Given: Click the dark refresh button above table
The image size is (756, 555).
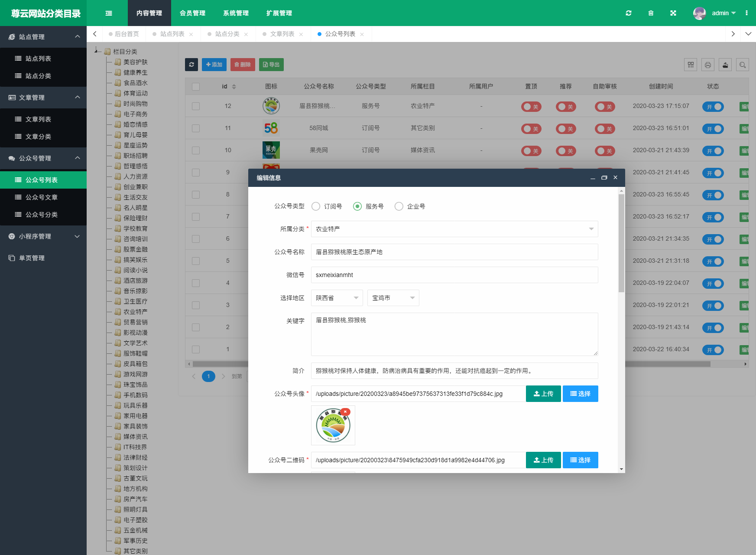Looking at the screenshot, I should click(x=191, y=65).
